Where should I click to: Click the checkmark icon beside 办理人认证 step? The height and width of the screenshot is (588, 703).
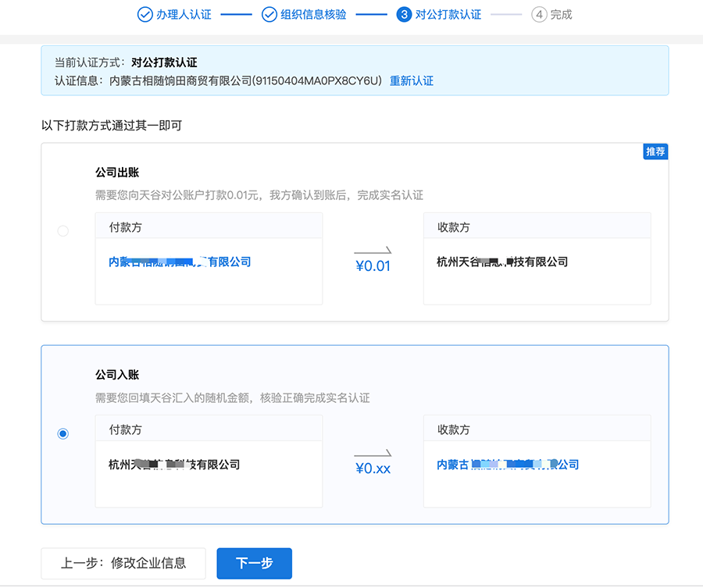tap(144, 14)
